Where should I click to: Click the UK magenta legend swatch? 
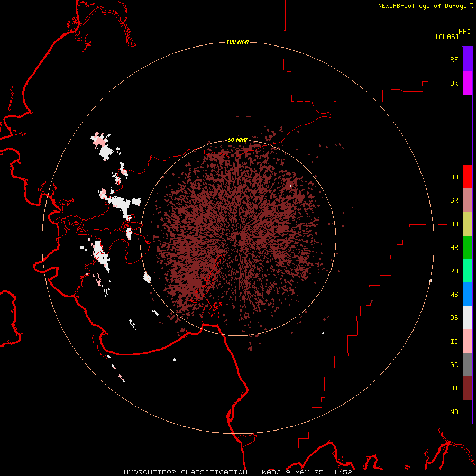[x=467, y=83]
